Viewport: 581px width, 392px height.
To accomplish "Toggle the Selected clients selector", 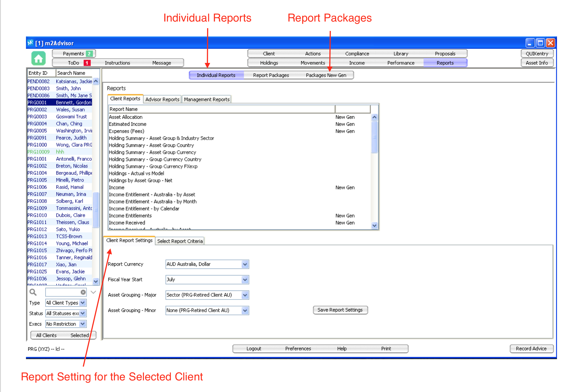I will [80, 335].
